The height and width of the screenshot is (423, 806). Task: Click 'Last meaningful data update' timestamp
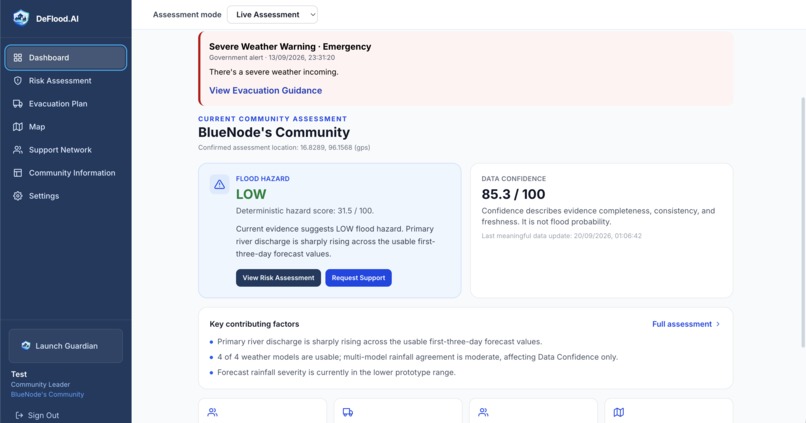coord(561,236)
